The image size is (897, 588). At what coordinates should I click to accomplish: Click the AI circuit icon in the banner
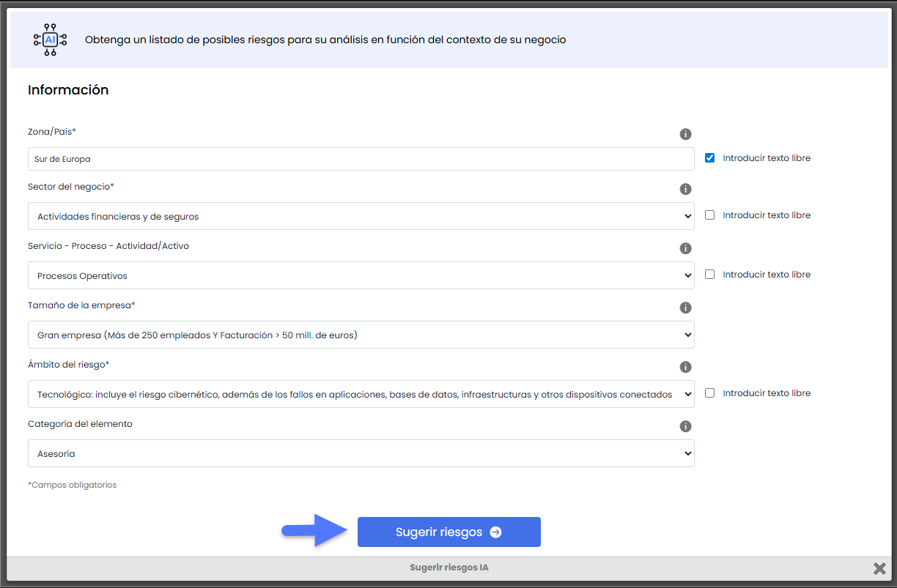click(x=50, y=40)
